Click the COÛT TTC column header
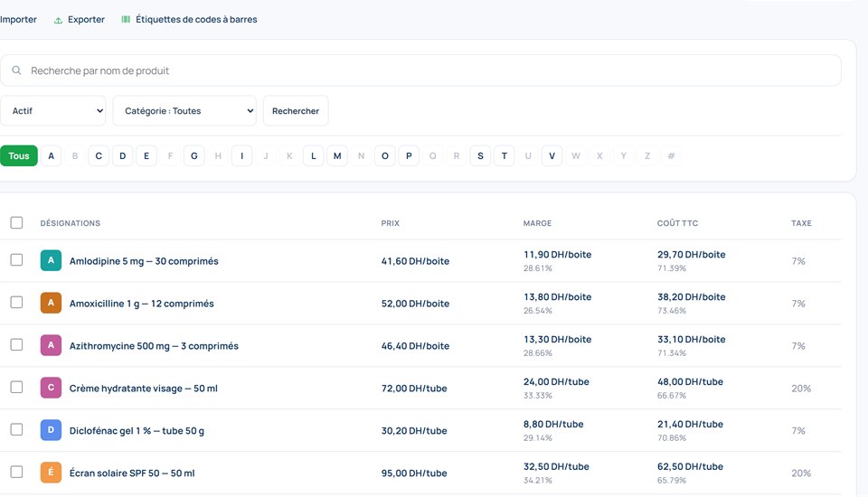 (677, 223)
